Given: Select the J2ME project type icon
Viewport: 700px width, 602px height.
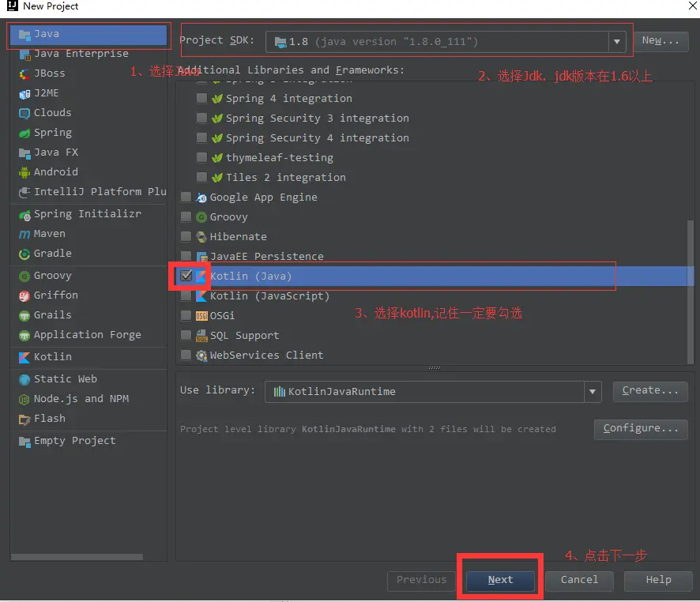Looking at the screenshot, I should click(24, 93).
